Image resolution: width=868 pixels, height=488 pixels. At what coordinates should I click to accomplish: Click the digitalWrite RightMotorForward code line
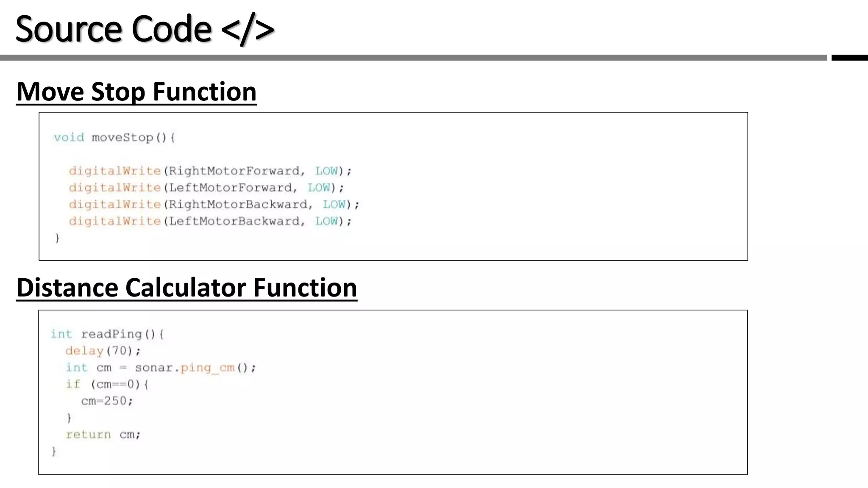(210, 171)
